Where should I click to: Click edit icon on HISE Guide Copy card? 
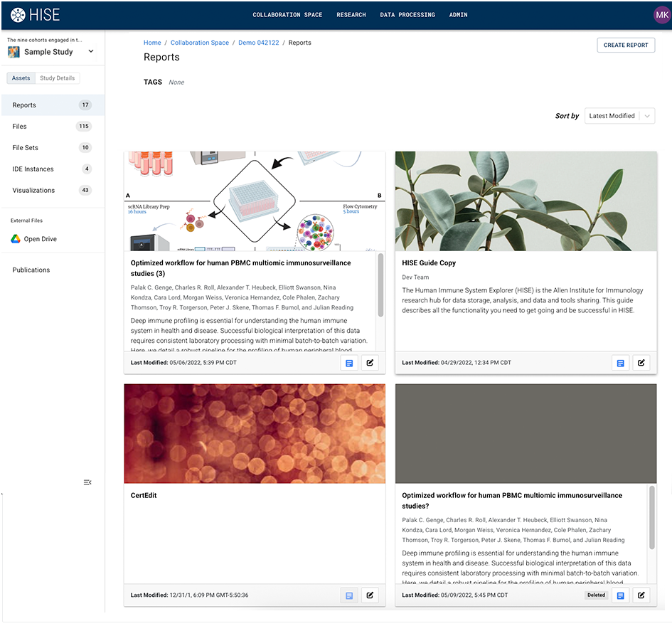(x=641, y=363)
